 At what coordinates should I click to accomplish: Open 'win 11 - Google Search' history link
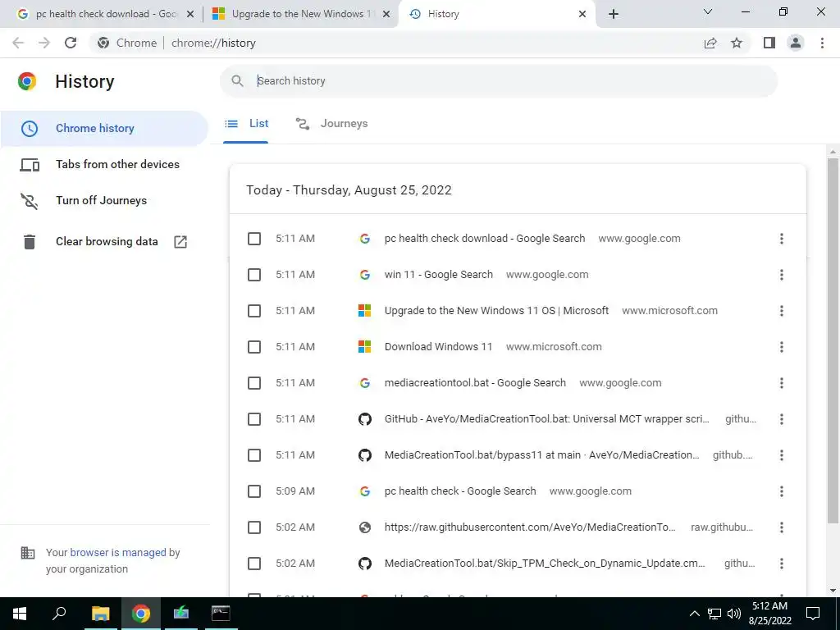tap(438, 275)
